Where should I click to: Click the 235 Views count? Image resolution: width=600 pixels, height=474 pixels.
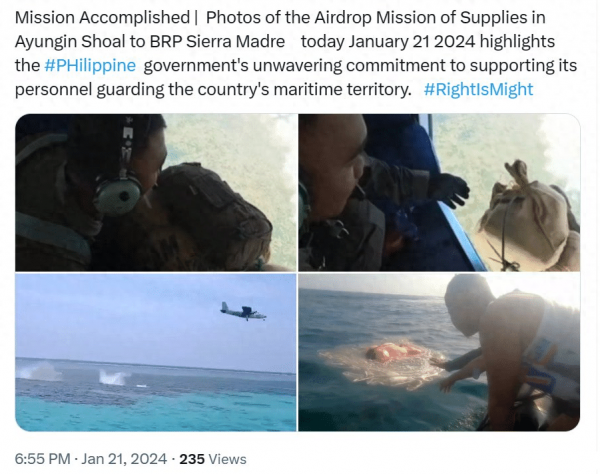pyautogui.click(x=213, y=459)
